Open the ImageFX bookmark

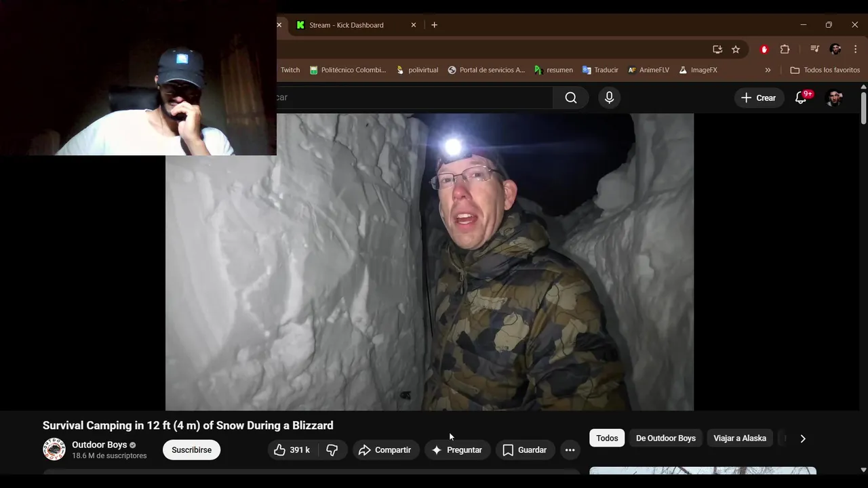coord(698,70)
